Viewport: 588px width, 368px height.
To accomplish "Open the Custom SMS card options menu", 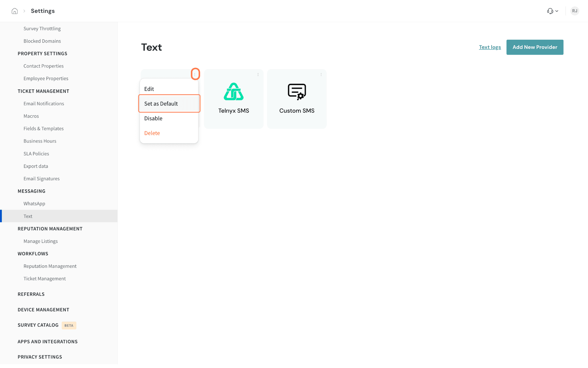I will point(321,74).
